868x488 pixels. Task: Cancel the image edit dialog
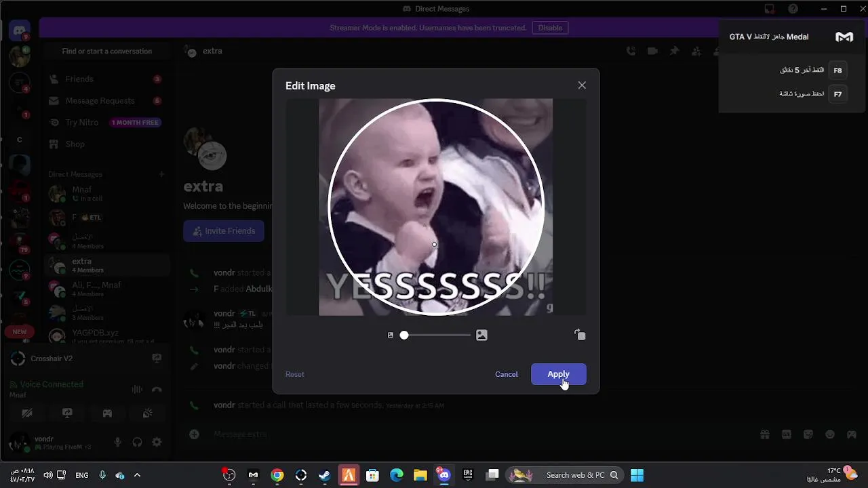pos(506,374)
